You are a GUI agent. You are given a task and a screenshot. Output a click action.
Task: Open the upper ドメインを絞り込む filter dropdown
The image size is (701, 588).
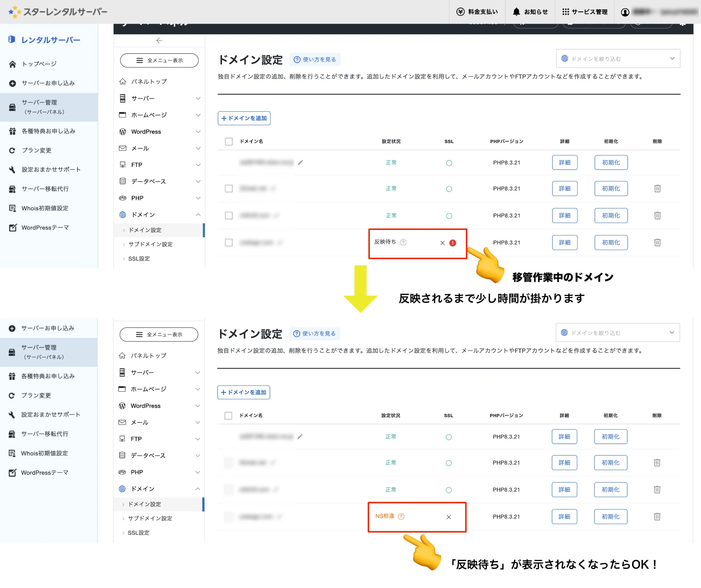tap(618, 58)
